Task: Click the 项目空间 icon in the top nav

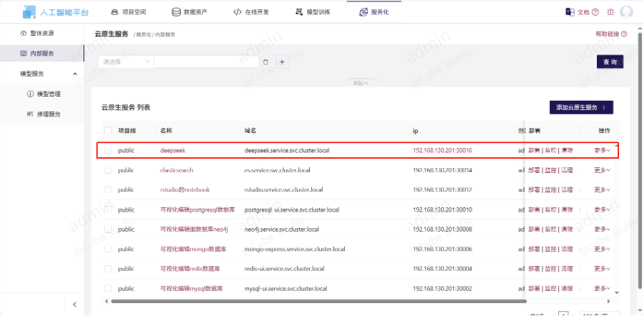Action: tap(114, 12)
